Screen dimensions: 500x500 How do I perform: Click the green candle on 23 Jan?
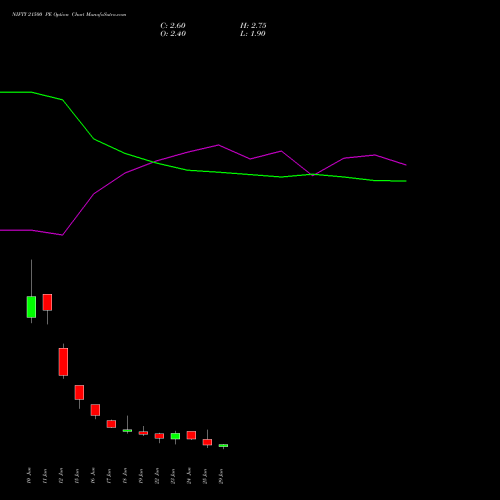point(175,436)
